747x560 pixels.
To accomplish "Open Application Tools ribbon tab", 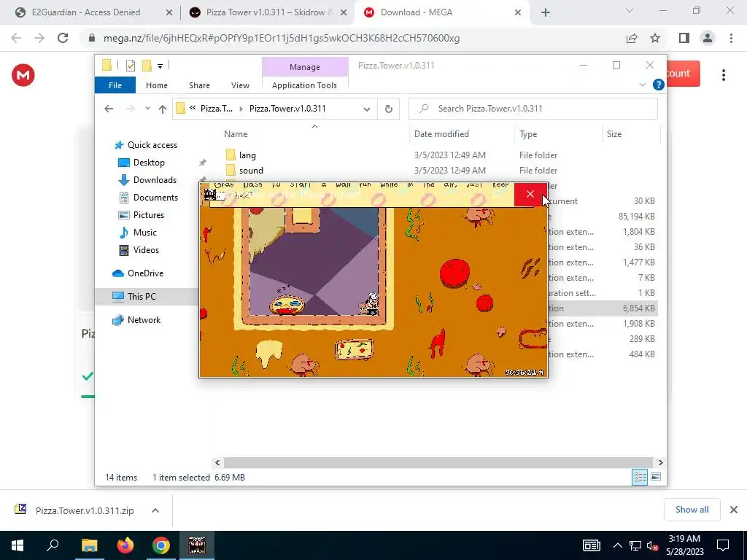I will (x=304, y=85).
